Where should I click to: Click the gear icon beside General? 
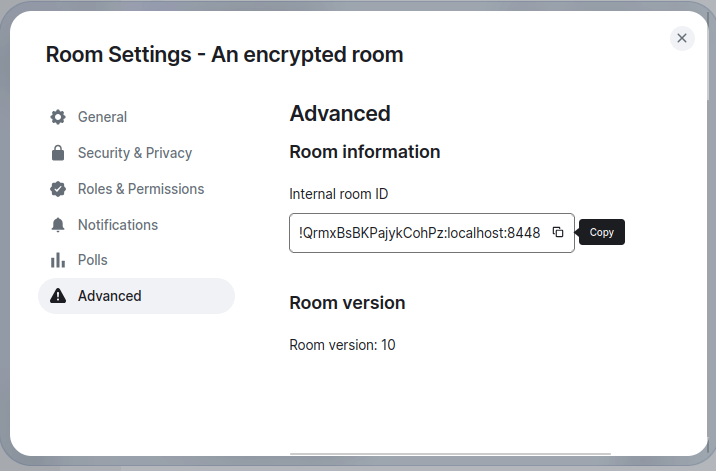58,117
